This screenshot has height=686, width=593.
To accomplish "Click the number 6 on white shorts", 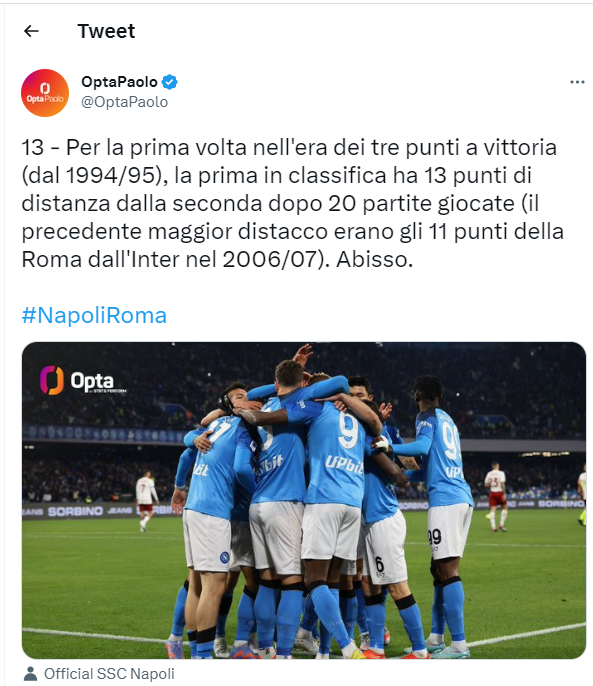I will (379, 564).
